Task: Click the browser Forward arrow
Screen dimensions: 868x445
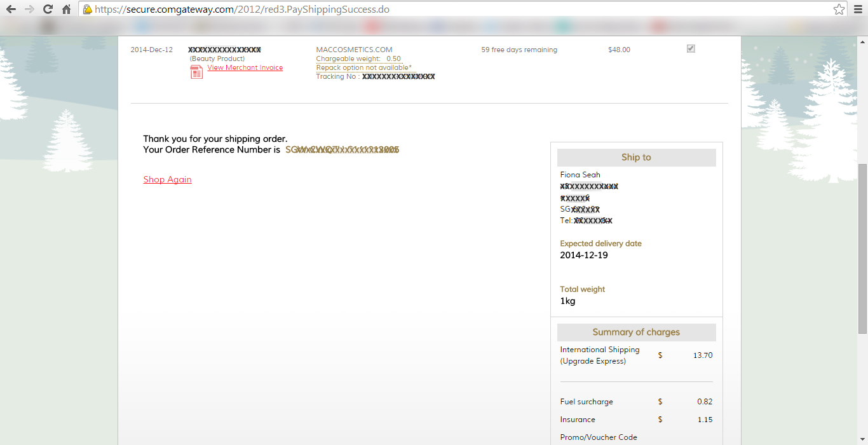Action: (29, 10)
